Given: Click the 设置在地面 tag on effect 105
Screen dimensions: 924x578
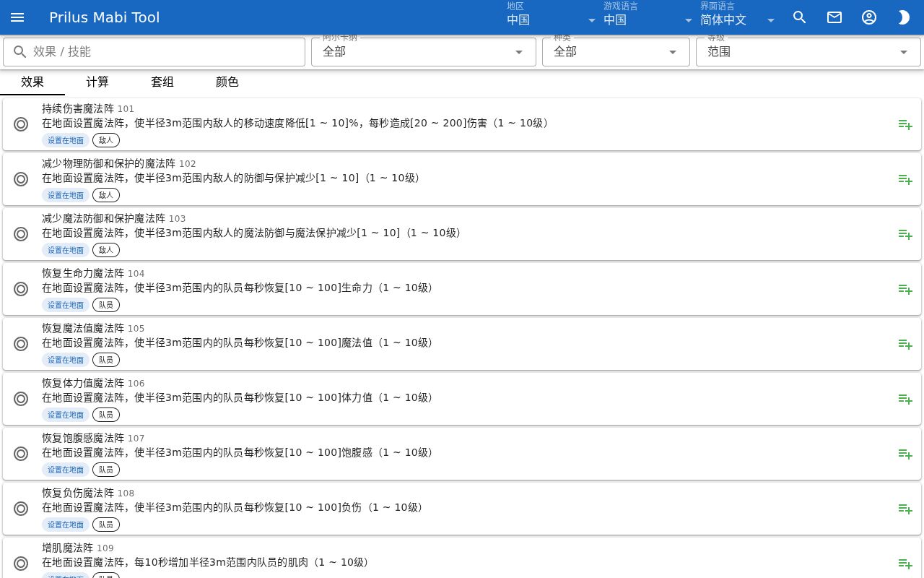Looking at the screenshot, I should [x=66, y=360].
